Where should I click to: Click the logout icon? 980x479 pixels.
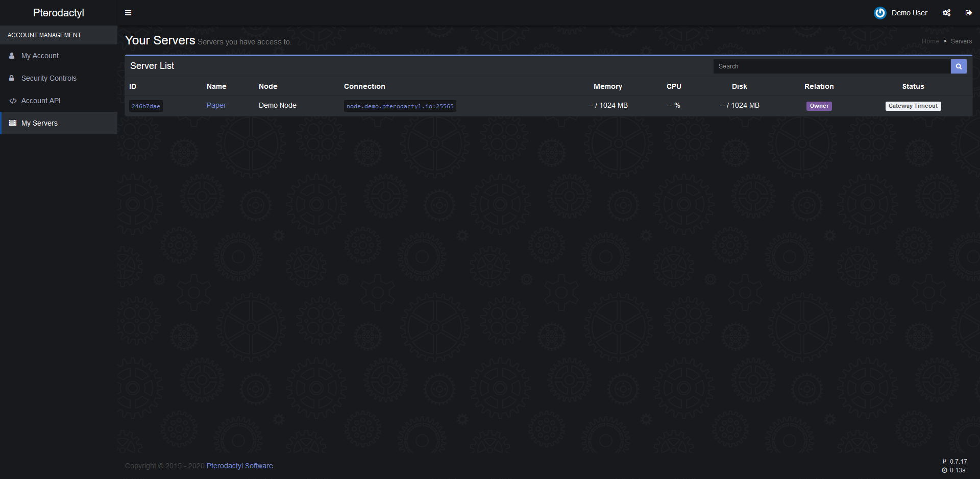pos(968,13)
